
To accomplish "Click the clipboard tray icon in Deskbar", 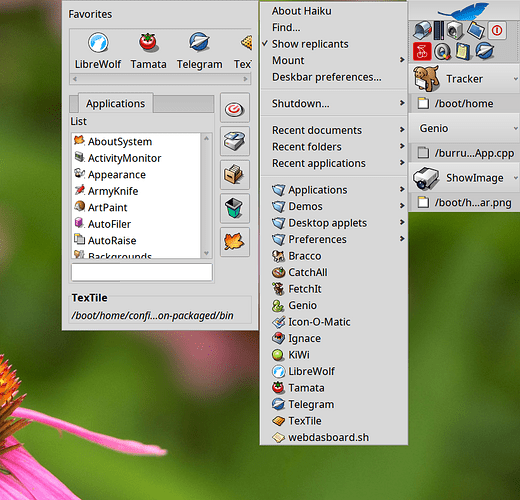I will click(464, 51).
